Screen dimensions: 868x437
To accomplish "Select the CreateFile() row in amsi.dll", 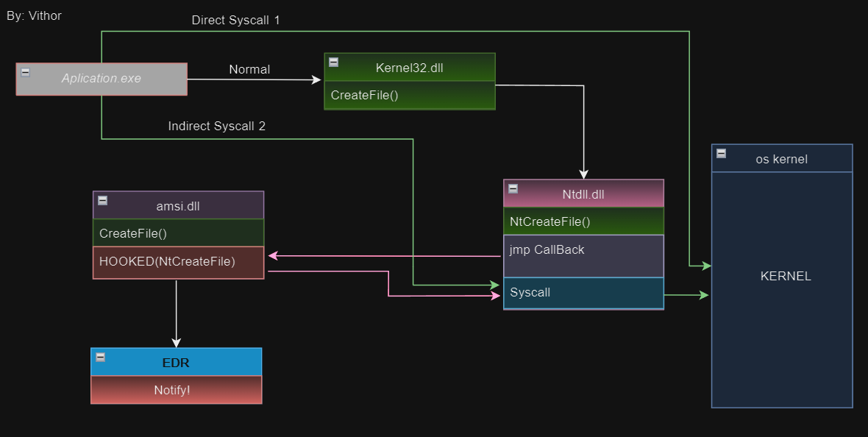I will coord(178,233).
